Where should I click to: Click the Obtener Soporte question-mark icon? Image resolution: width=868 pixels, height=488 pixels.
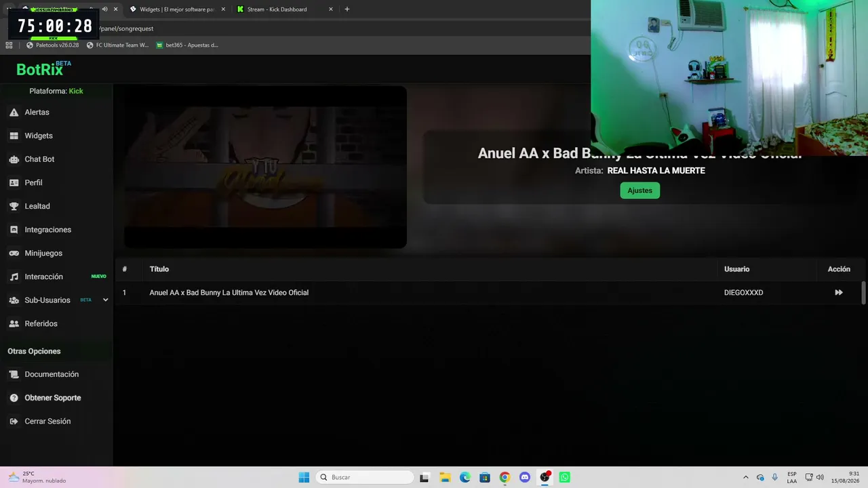tap(14, 398)
